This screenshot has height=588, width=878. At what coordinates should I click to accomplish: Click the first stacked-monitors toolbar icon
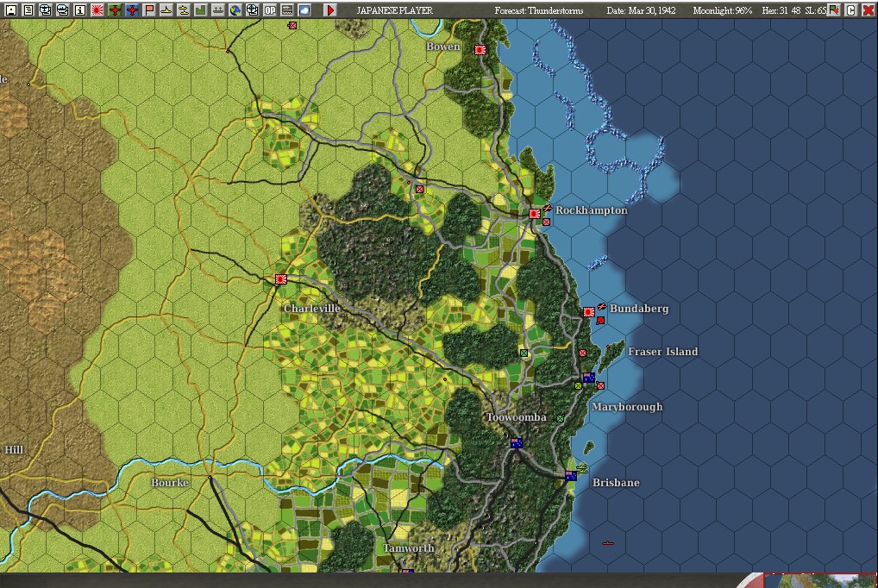pyautogui.click(x=46, y=10)
